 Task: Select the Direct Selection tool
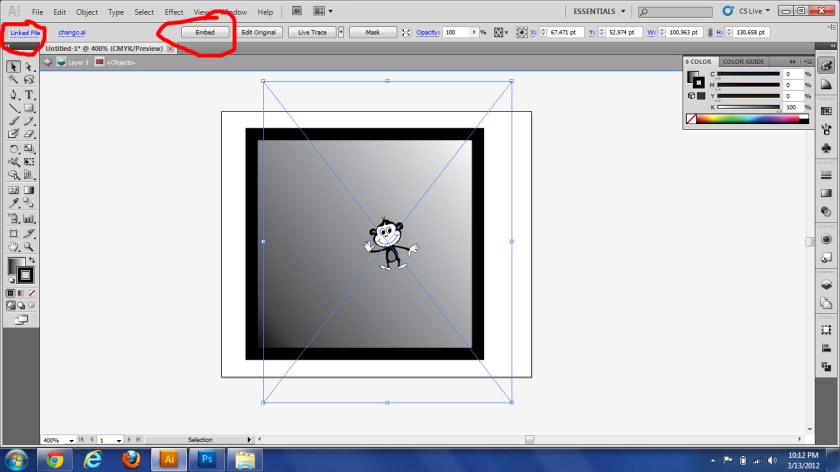[29, 66]
